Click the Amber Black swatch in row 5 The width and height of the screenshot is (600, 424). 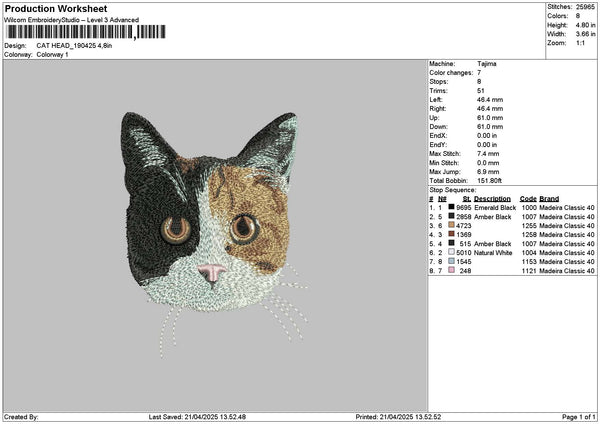tap(452, 243)
